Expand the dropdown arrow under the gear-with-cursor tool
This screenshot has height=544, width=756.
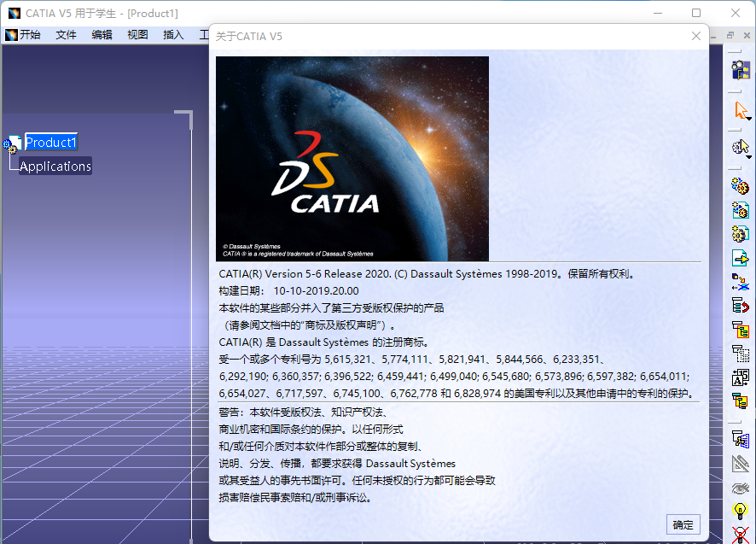click(x=749, y=157)
